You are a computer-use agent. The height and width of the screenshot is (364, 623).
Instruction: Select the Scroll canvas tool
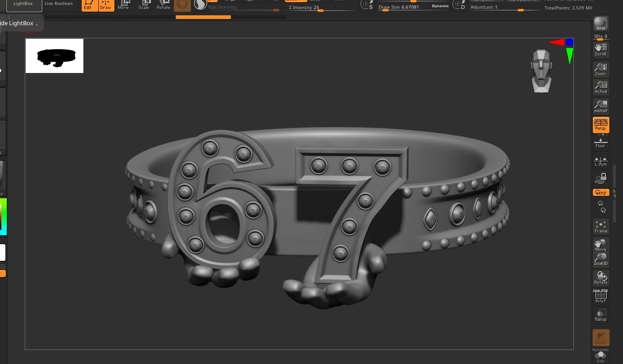point(600,50)
